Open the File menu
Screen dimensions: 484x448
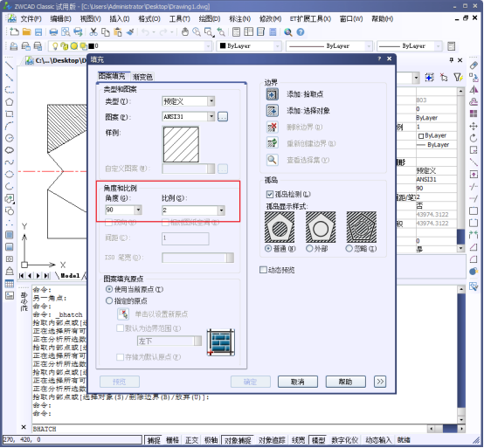coord(31,19)
